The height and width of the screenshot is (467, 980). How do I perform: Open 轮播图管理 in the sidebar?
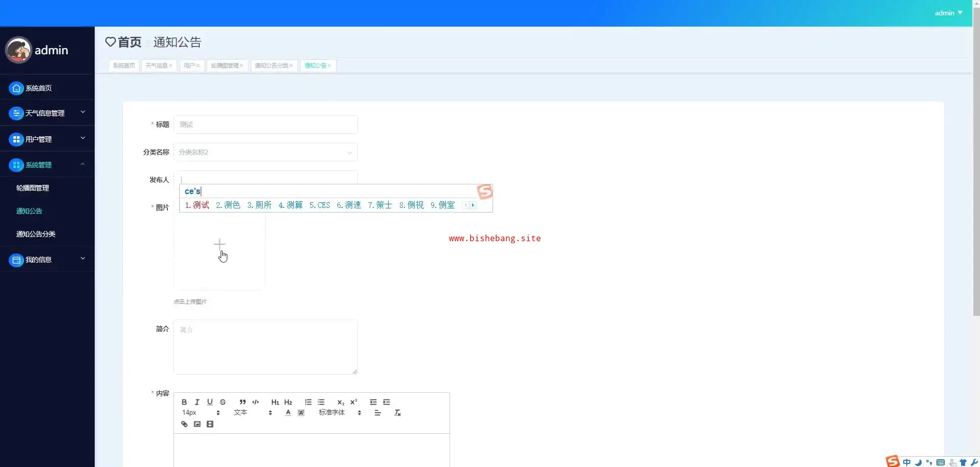(x=33, y=188)
